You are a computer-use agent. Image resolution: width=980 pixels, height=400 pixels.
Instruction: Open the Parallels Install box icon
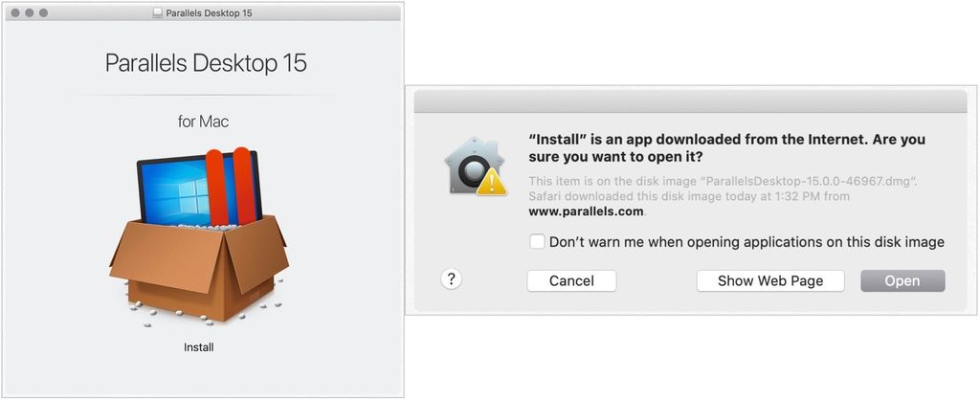coord(199,236)
